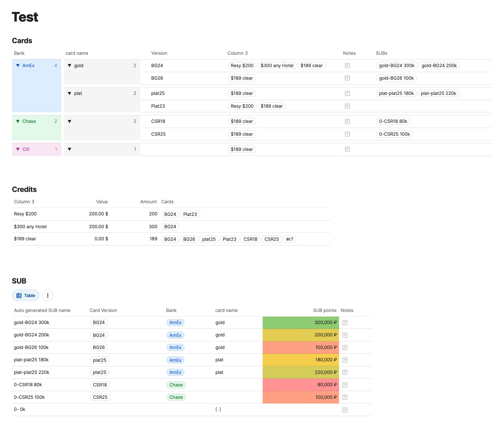Open notes icon for gold-BG24 300k SUB
This screenshot has width=504, height=428.
pyautogui.click(x=345, y=322)
